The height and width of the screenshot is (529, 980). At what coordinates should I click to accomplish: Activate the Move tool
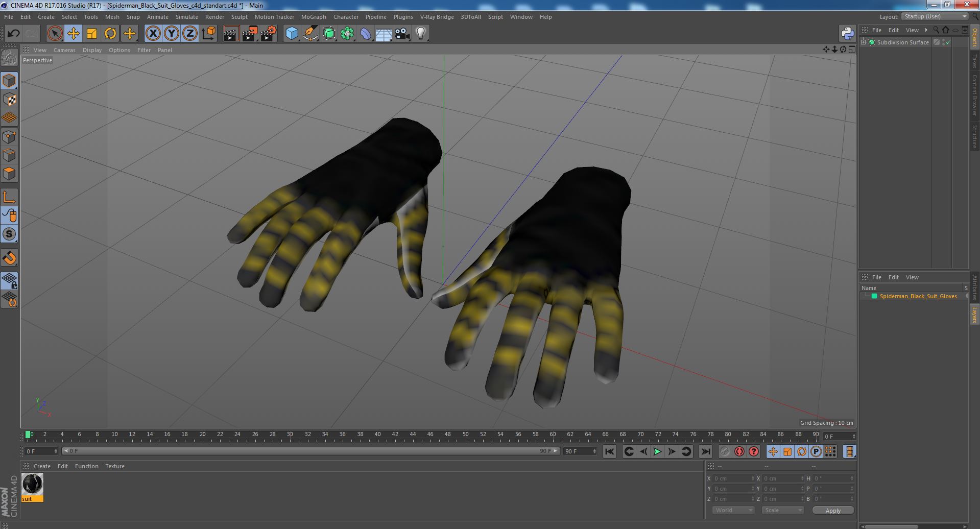pos(73,34)
